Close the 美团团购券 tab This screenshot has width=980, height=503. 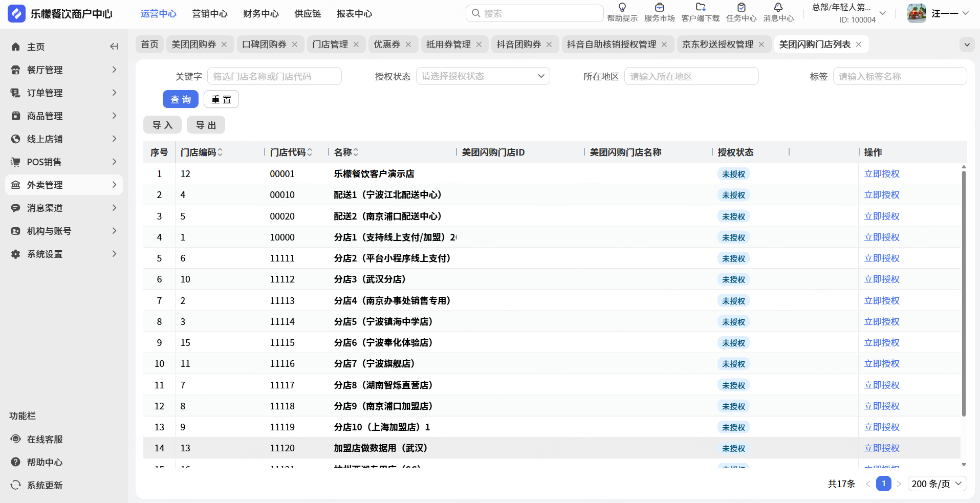(224, 45)
